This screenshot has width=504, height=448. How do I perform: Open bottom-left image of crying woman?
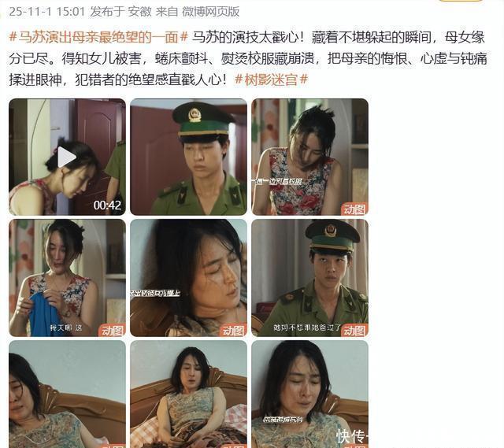67,394
